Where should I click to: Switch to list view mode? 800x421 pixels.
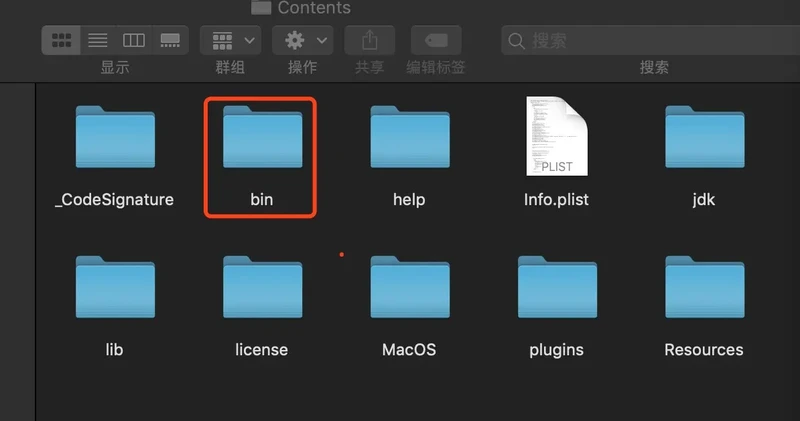coord(98,40)
